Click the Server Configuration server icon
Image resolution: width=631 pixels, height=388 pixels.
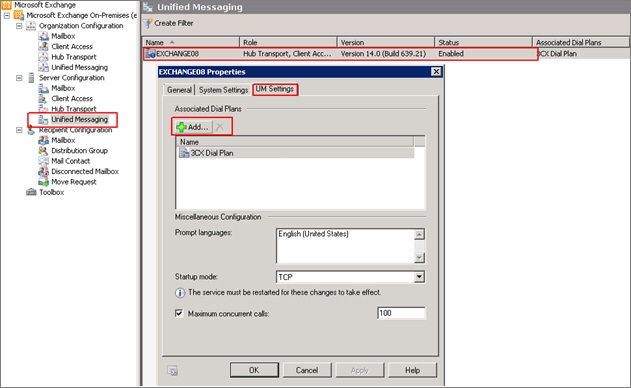(x=31, y=78)
